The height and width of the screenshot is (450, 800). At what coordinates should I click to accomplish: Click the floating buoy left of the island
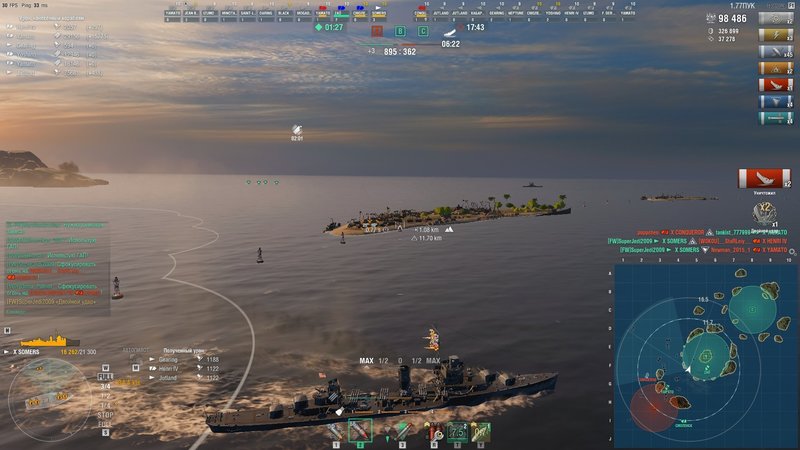260,255
